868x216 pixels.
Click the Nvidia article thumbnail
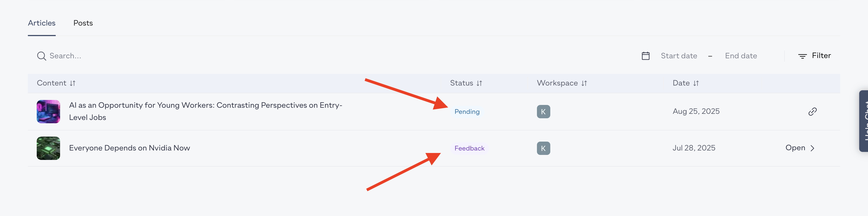tap(48, 148)
